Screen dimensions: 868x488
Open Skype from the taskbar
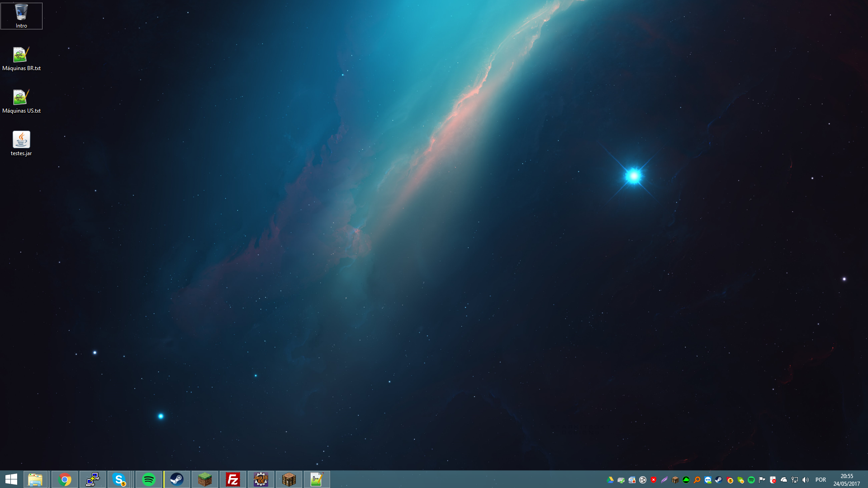119,479
